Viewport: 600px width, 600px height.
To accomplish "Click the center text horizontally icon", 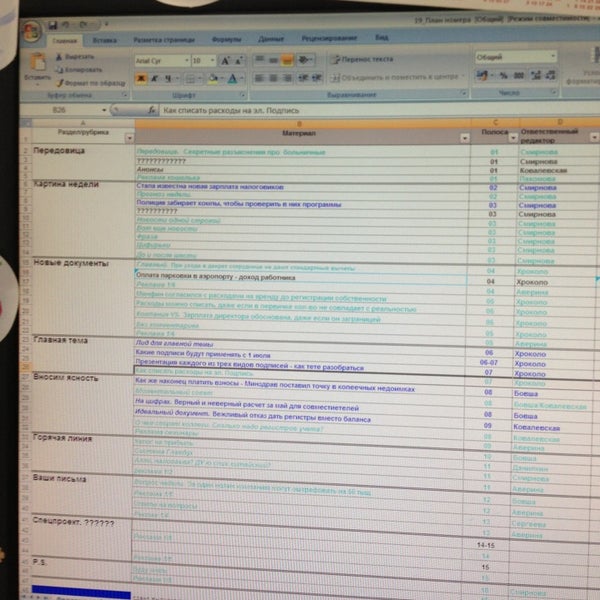I will (273, 78).
